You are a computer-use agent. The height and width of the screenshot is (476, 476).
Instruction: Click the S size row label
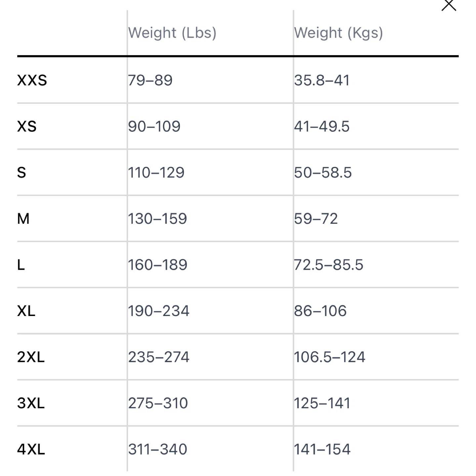[22, 173]
